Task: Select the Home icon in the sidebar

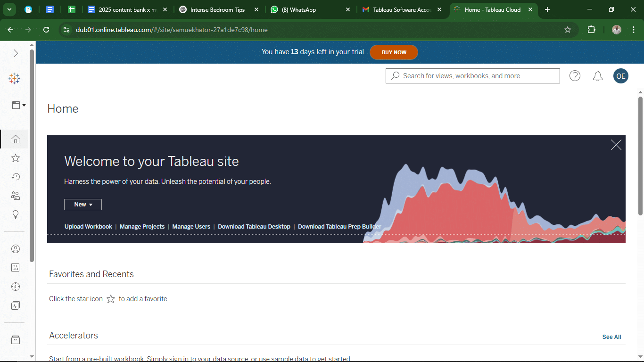Action: coord(15,139)
